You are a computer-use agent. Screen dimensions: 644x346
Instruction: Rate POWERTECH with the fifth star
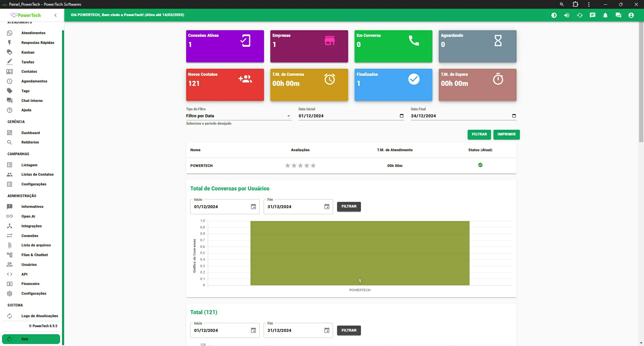(313, 166)
